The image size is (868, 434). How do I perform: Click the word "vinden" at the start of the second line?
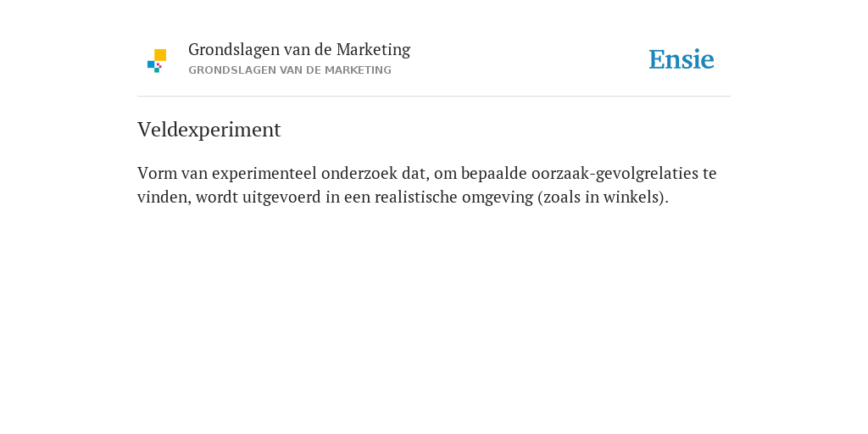pyautogui.click(x=162, y=197)
